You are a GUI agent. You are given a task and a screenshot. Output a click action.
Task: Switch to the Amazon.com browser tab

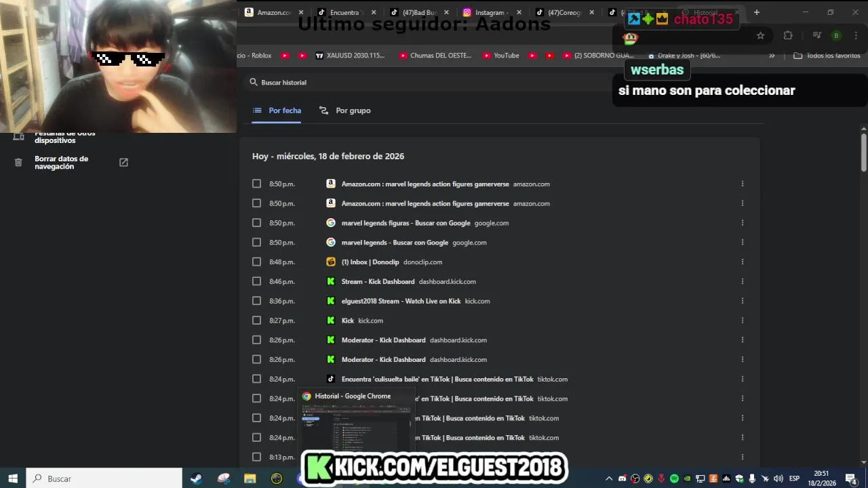[274, 12]
